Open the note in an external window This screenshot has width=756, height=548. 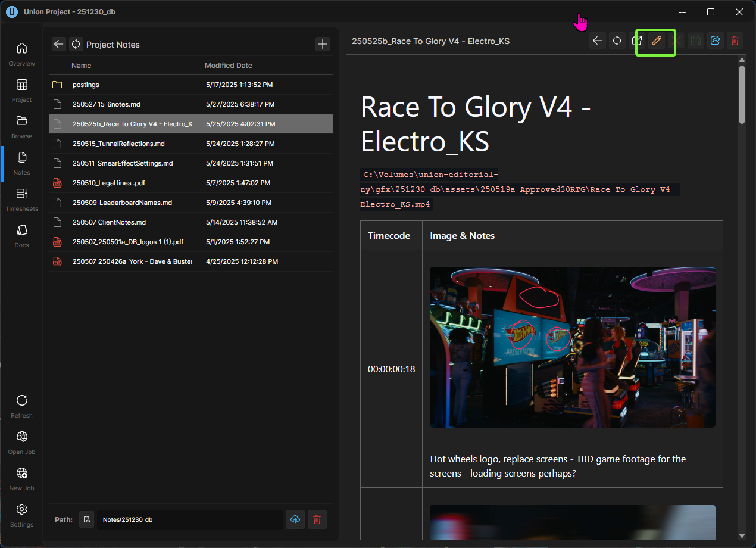pyautogui.click(x=637, y=41)
